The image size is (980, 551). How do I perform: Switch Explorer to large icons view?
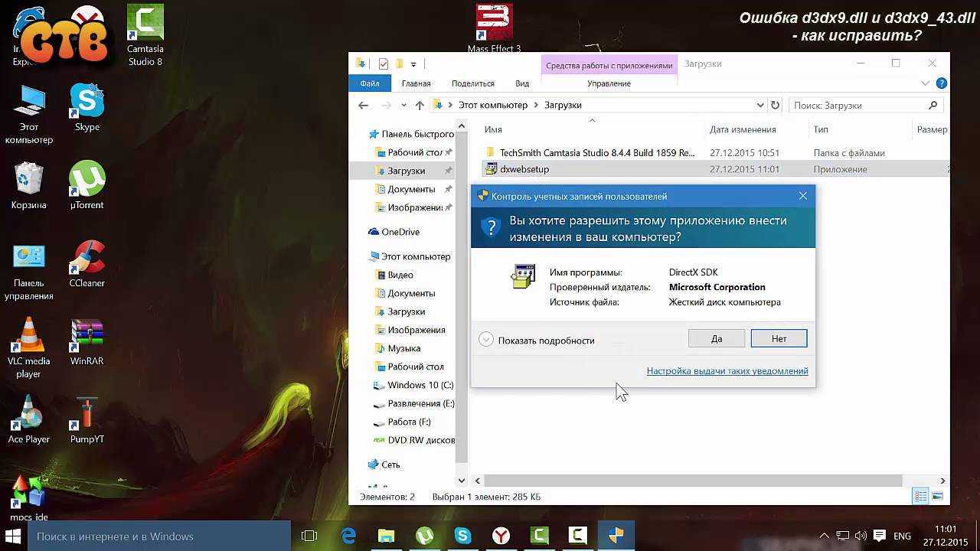tap(937, 497)
